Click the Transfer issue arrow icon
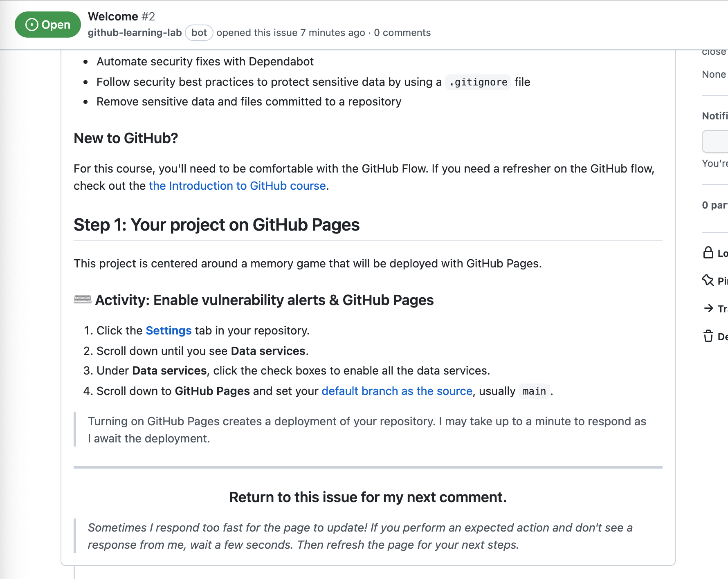728x579 pixels. tap(708, 308)
